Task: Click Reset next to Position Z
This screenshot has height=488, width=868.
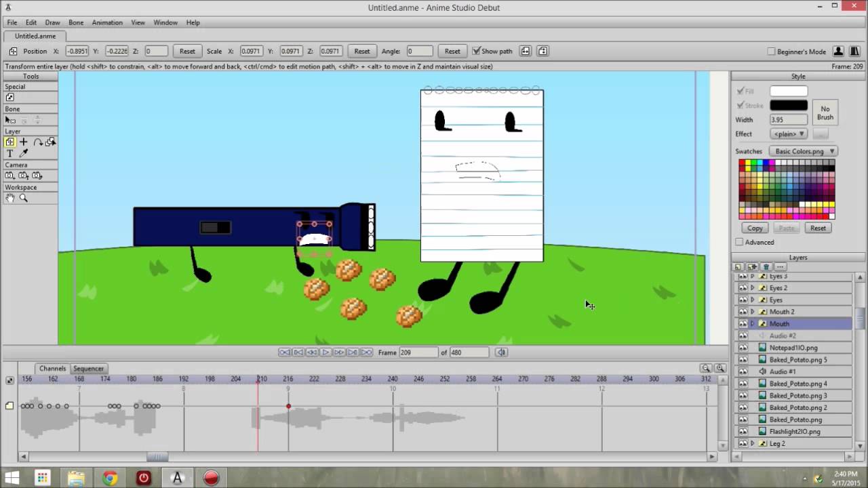Action: point(187,51)
